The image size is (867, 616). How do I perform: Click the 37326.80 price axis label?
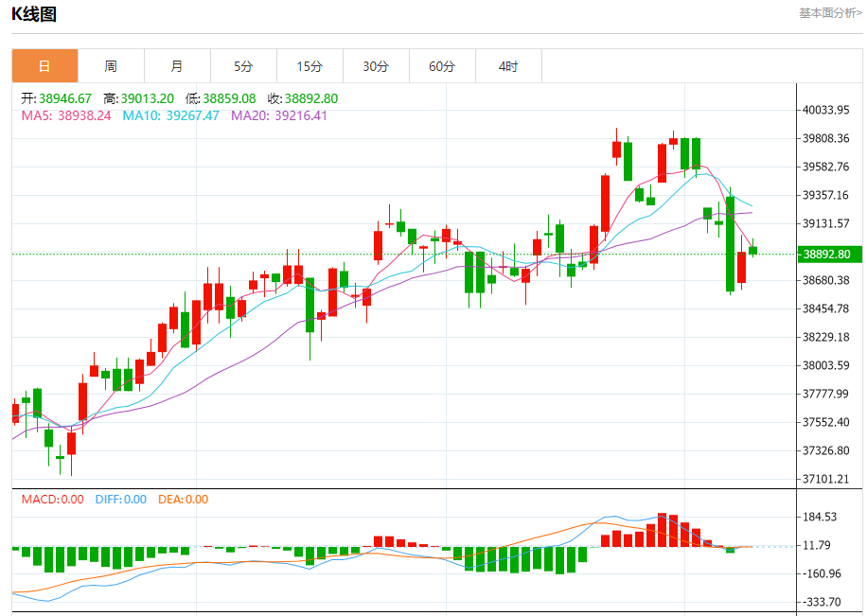click(826, 450)
